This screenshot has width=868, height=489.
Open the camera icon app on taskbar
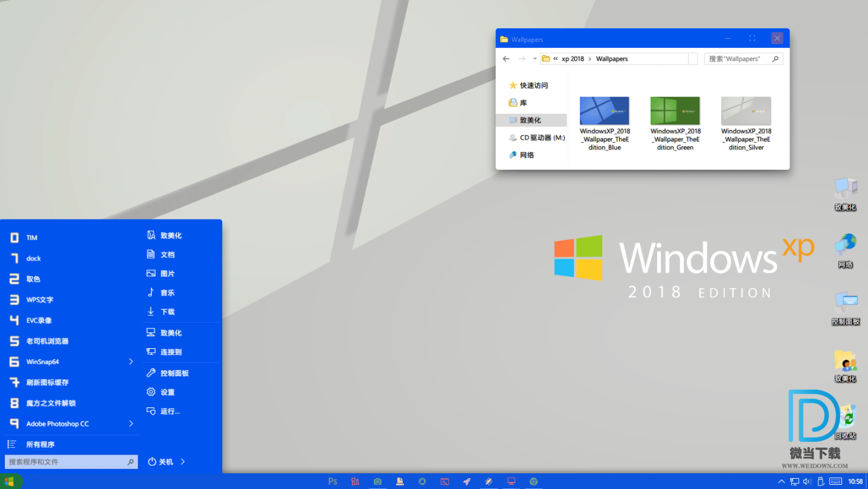378,482
